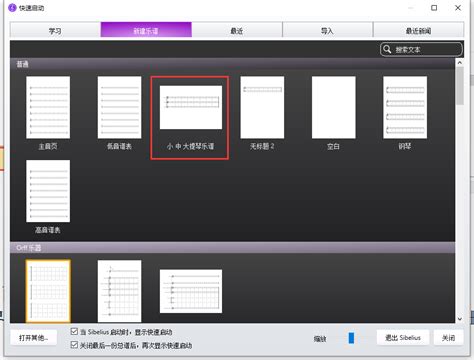Click the magnifier icon in search box
The width and height of the screenshot is (474, 360).
(x=387, y=49)
